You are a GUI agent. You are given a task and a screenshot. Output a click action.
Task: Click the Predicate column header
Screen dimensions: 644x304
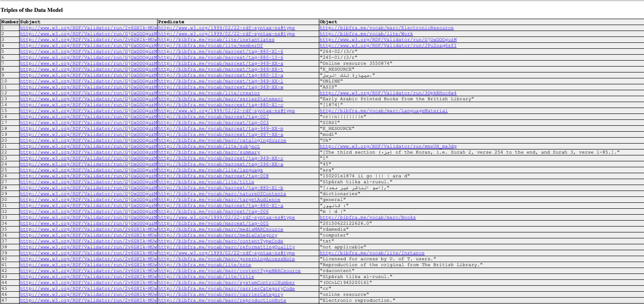pos(171,21)
